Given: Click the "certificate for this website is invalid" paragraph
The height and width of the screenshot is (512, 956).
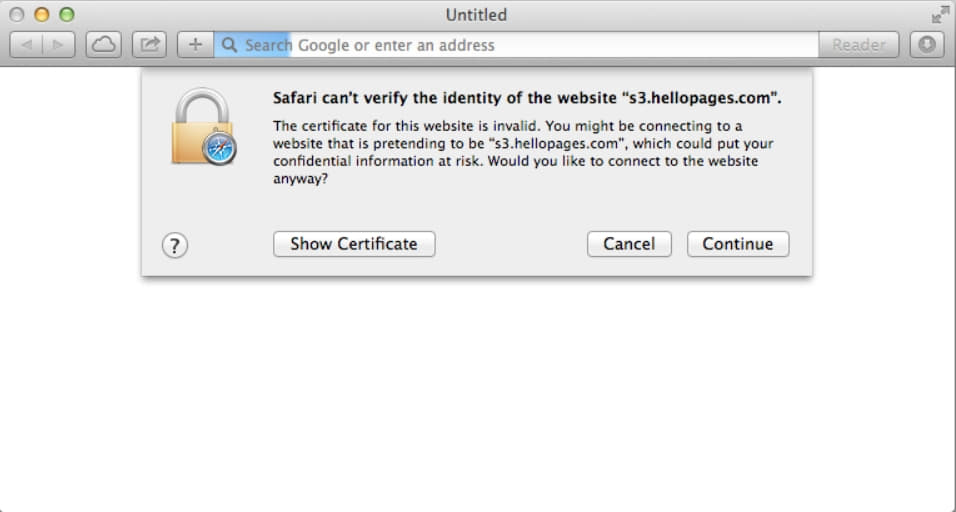Looking at the screenshot, I should [x=523, y=152].
